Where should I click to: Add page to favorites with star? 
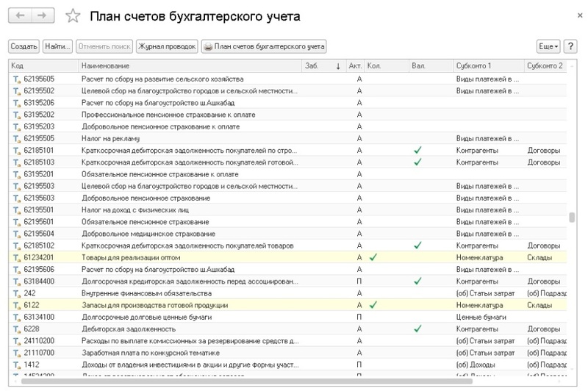click(72, 15)
